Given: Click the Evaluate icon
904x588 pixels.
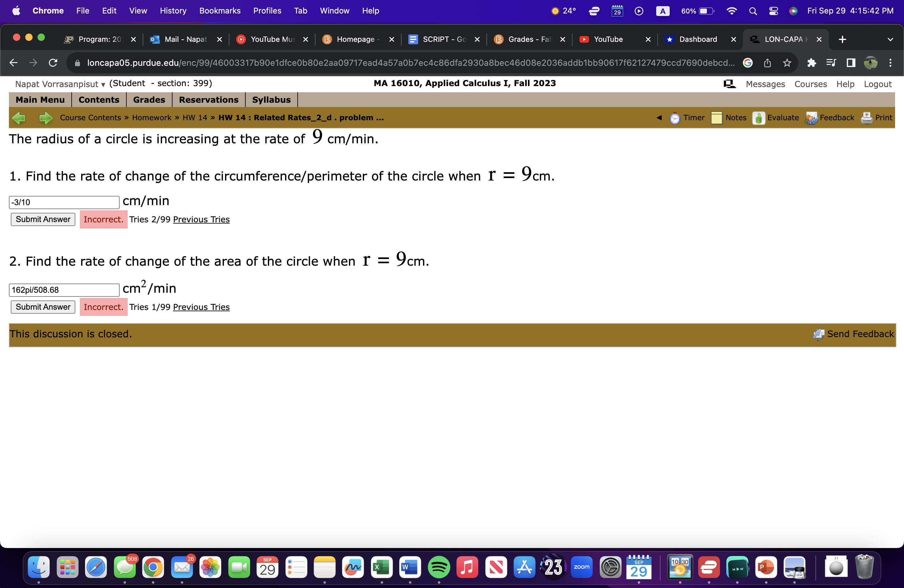Looking at the screenshot, I should point(758,118).
